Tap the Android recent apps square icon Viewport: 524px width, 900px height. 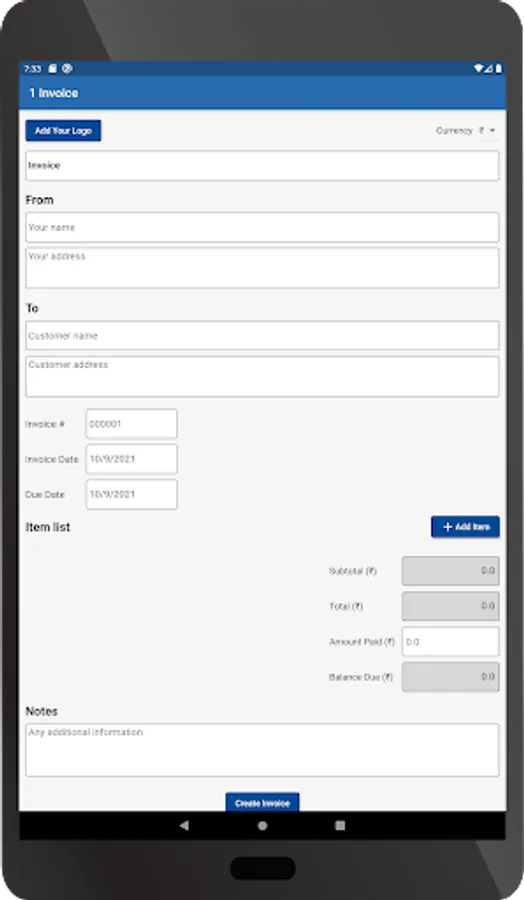340,825
